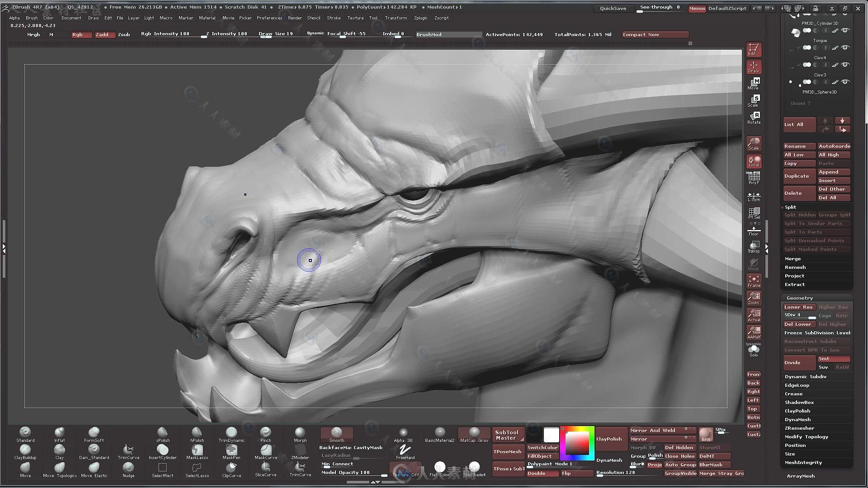Select the TrimDynamic brush

point(231,434)
